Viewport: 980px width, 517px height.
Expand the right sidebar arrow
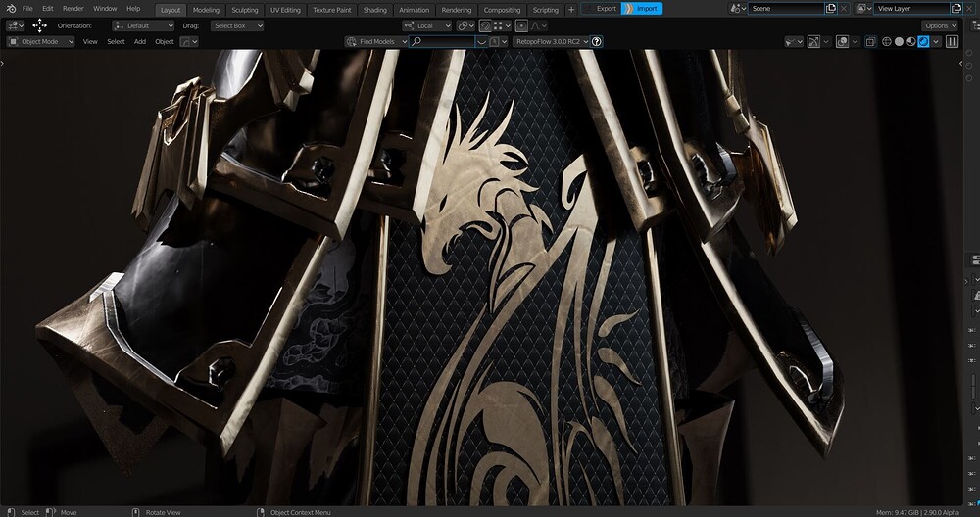pos(960,63)
